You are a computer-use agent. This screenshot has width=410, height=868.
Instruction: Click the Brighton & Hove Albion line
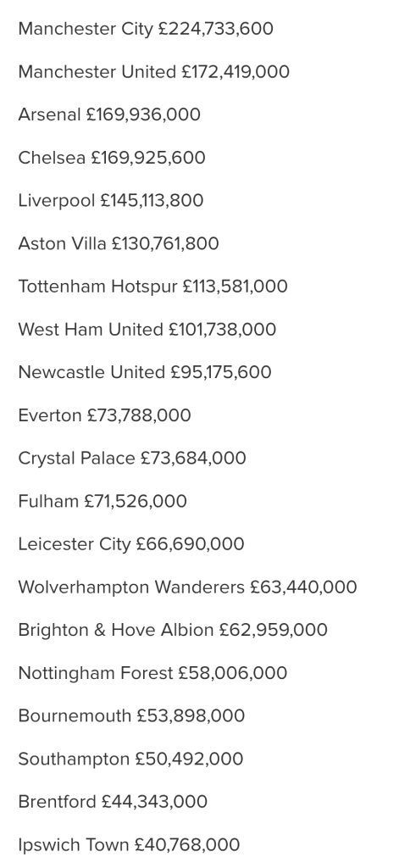173,630
